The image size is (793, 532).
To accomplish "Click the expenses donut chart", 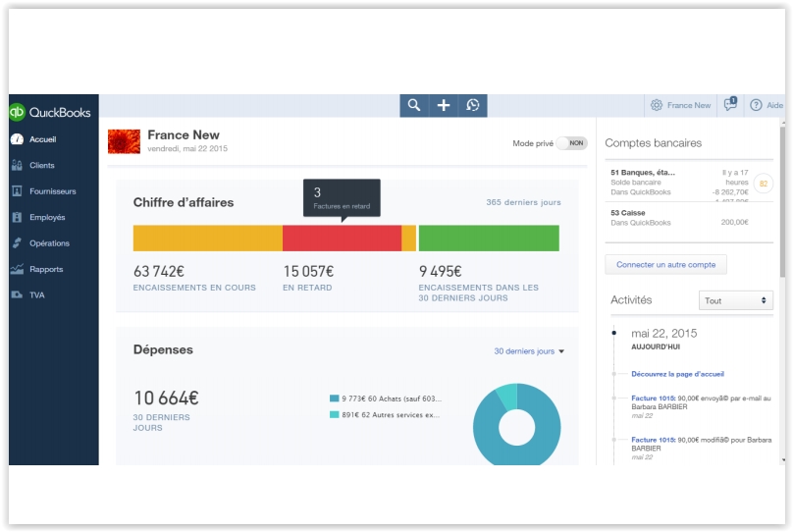I will tap(516, 425).
